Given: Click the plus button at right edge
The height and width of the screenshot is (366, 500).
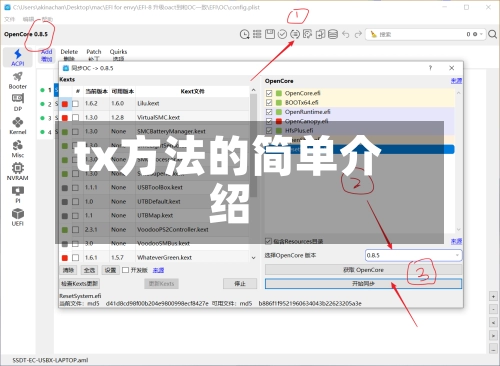Looking at the screenshot, I should coord(493,296).
